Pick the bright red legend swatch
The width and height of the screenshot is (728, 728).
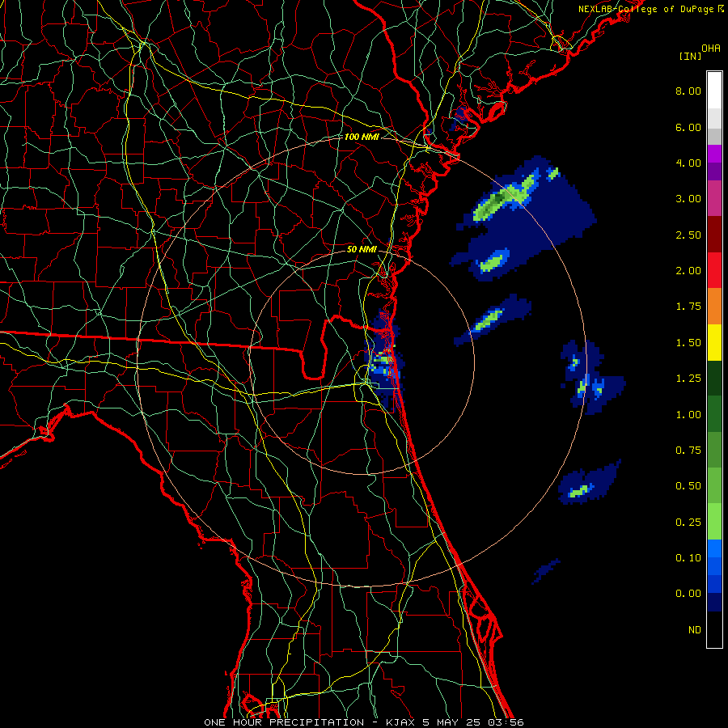pyautogui.click(x=714, y=271)
